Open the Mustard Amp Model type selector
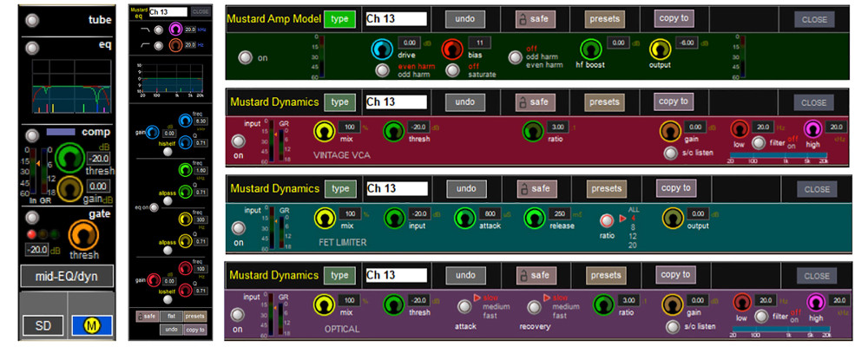The height and width of the screenshot is (347, 868). pyautogui.click(x=340, y=19)
